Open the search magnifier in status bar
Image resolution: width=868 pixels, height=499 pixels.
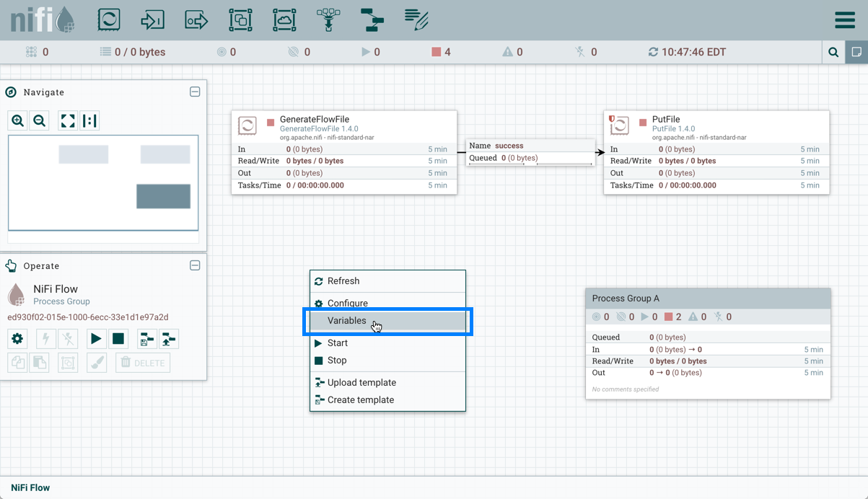(833, 52)
